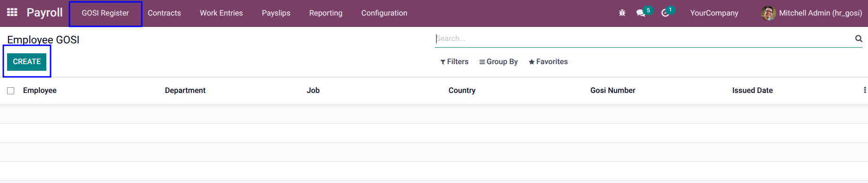Open the activities clock icon
Screen dimensions: 868x183
pyautogui.click(x=665, y=13)
